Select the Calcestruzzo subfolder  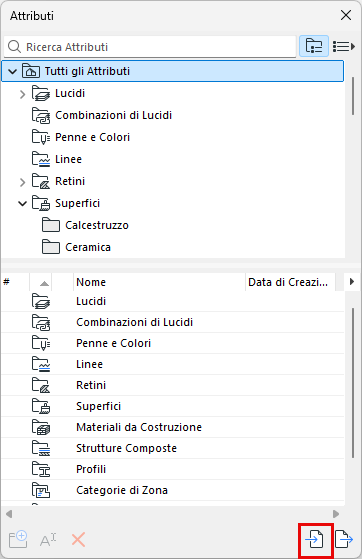click(97, 225)
